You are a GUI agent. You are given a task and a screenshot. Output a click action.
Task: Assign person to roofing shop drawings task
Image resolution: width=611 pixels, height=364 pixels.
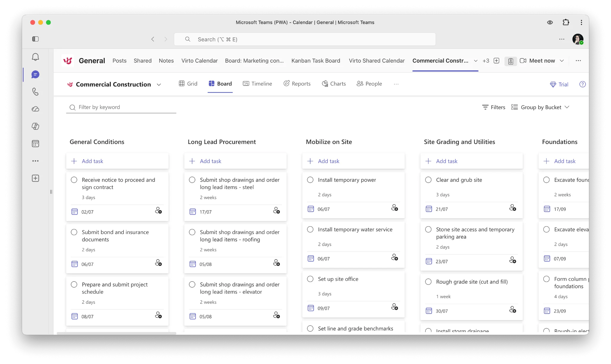pos(277,263)
